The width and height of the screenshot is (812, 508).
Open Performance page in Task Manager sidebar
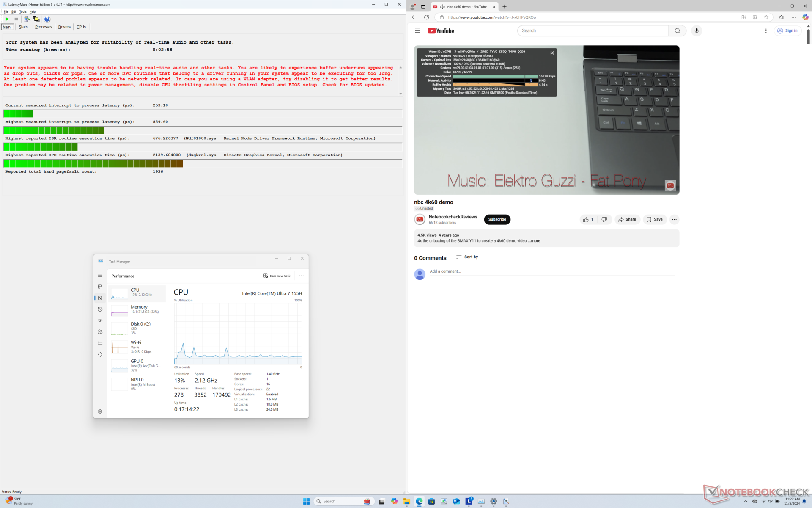coord(100,298)
